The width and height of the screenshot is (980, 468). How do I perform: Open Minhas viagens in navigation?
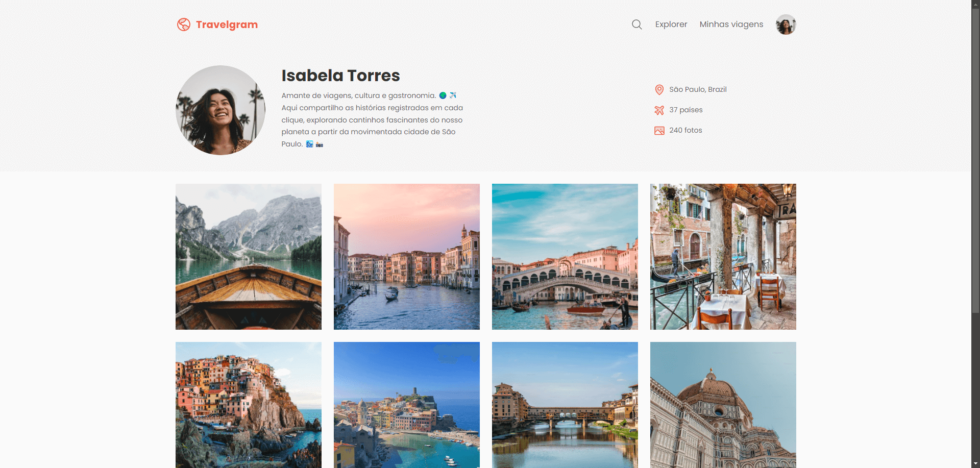tap(731, 24)
